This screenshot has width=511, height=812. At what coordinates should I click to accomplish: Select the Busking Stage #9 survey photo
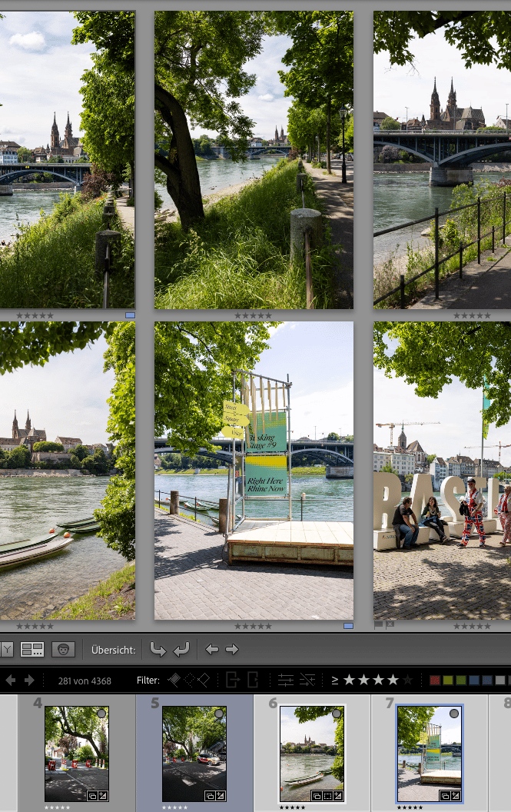point(254,471)
